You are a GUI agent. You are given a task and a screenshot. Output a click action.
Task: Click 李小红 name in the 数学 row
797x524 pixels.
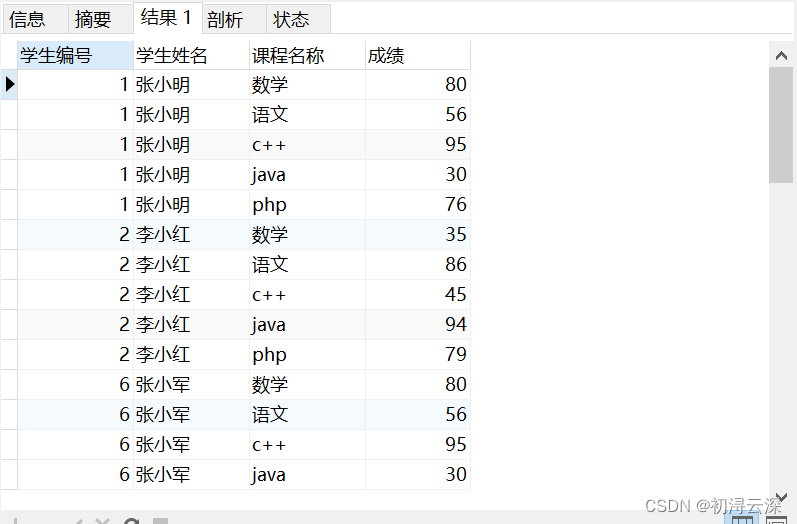192,234
